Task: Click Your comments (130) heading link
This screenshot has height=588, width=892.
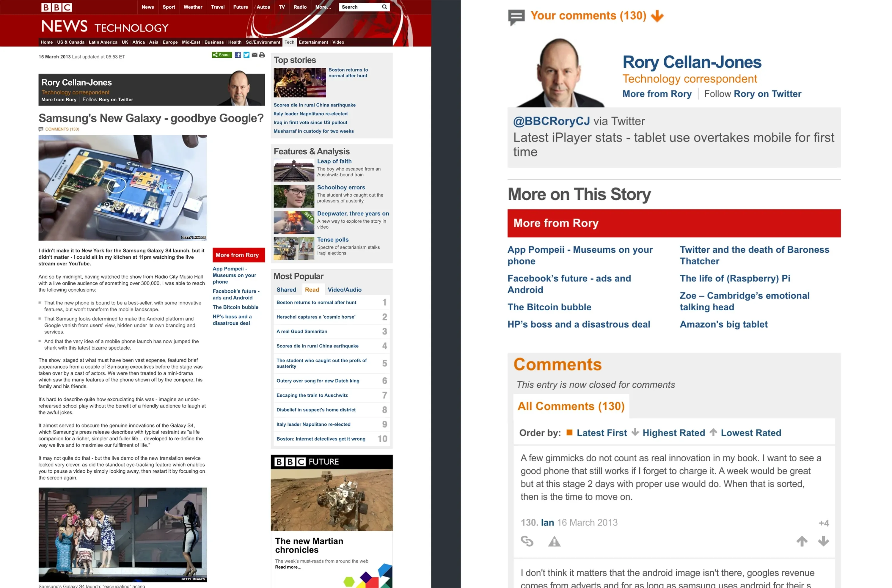Action: (588, 16)
